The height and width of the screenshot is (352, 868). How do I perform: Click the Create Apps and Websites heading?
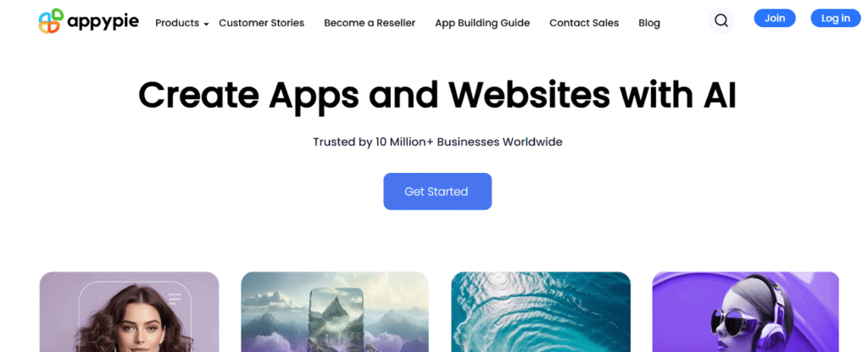tap(437, 95)
